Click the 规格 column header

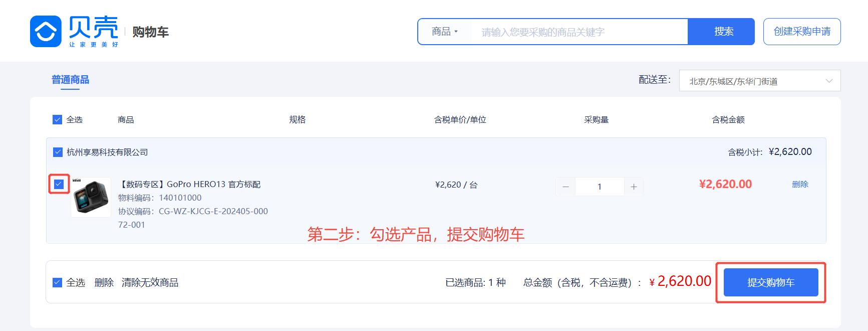297,119
